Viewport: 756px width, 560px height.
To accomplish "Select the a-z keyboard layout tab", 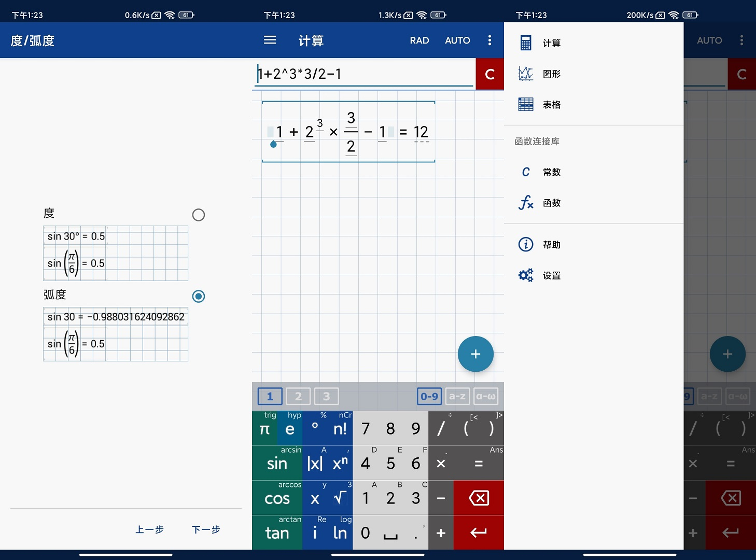I will pos(457,397).
